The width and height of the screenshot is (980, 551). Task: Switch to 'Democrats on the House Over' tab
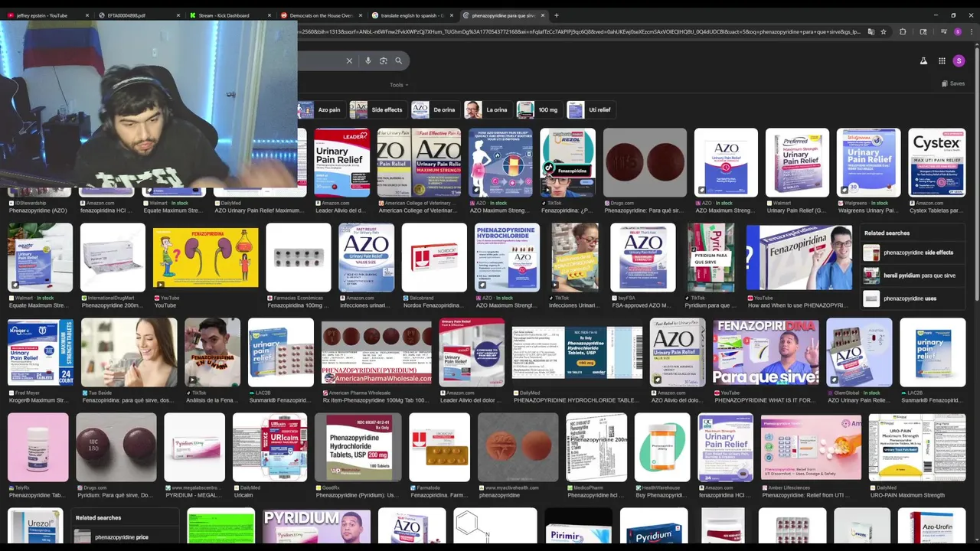[x=321, y=15]
